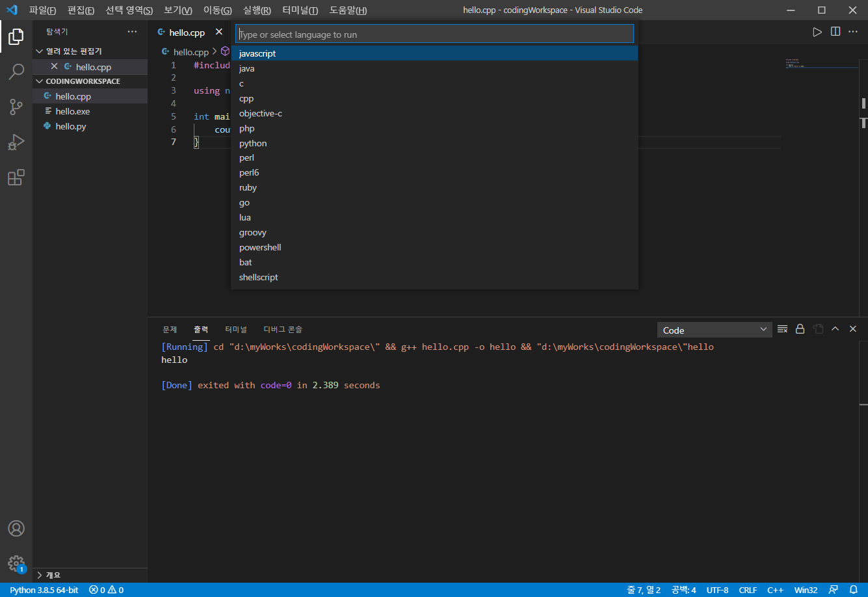Select javascript from language list
The height and width of the screenshot is (597, 868).
pos(434,53)
